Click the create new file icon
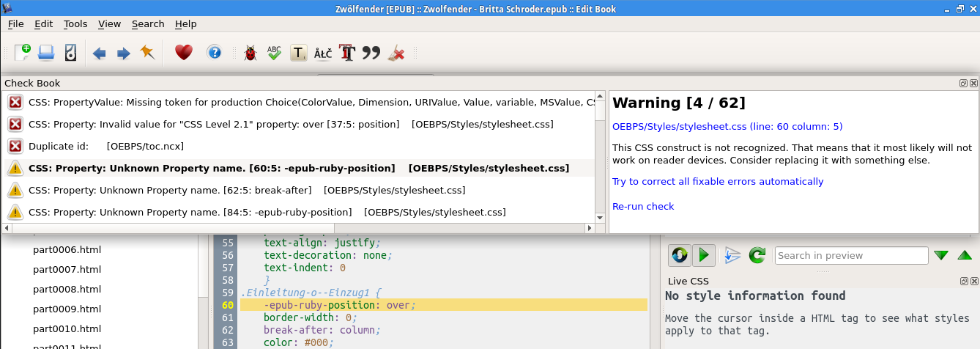Viewport: 980px width, 349px height. (x=23, y=53)
